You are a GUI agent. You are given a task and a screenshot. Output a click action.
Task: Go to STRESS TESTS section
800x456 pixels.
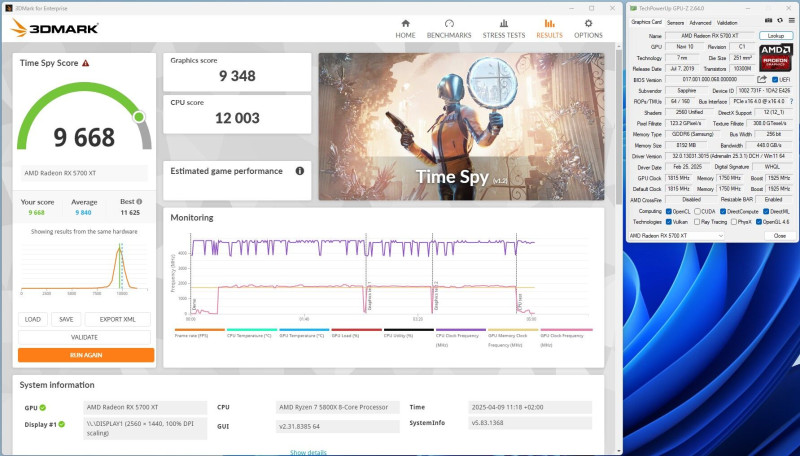click(504, 29)
